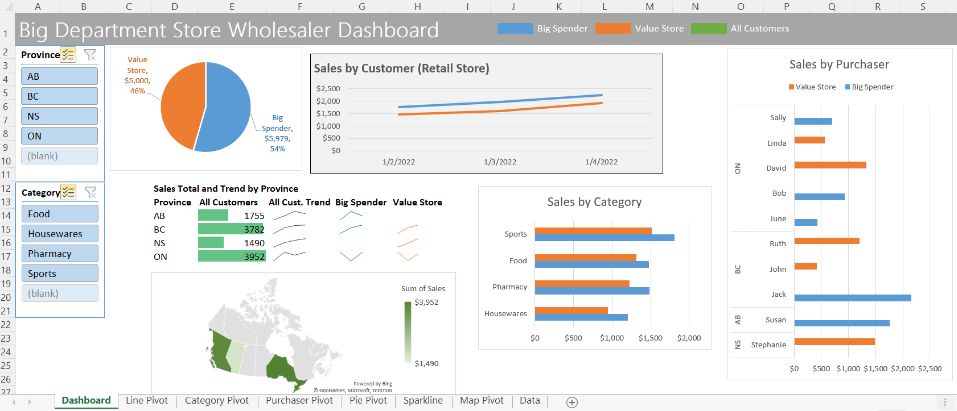
Task: Click the select-all corner of the grid
Action: coord(8,7)
